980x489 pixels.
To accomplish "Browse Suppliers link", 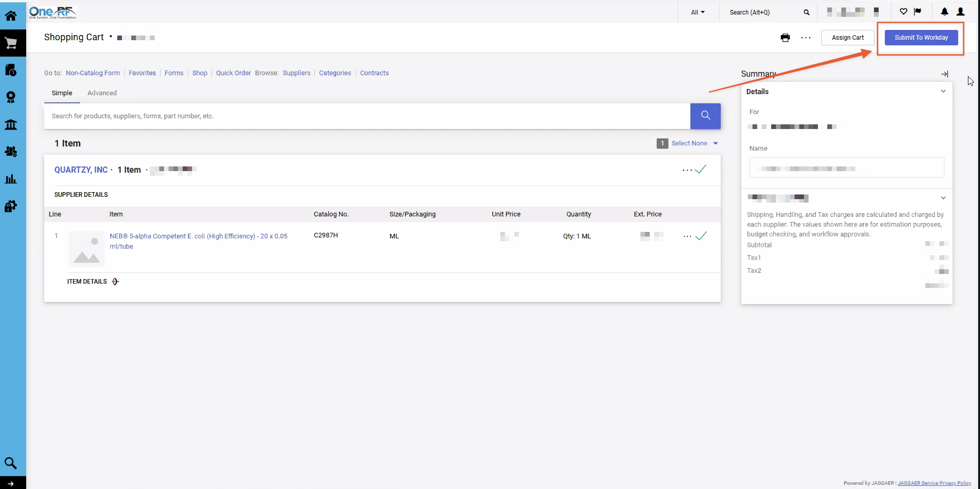I will coord(296,73).
